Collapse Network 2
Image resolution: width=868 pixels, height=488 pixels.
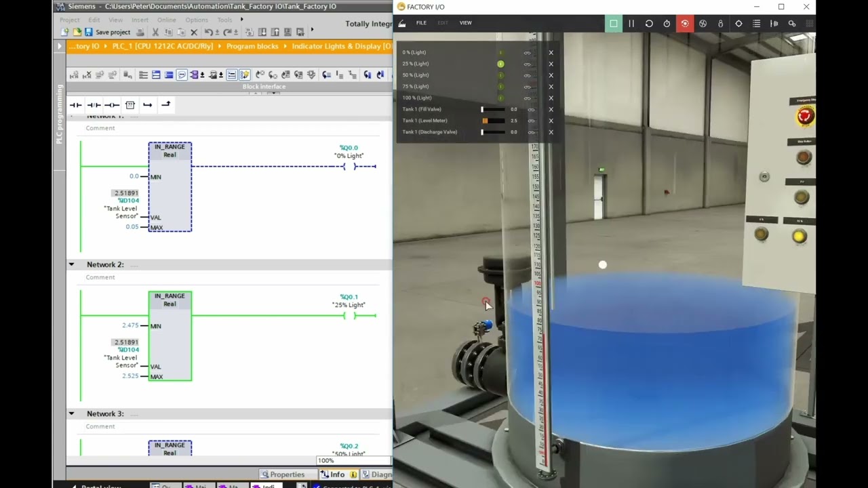coord(71,264)
